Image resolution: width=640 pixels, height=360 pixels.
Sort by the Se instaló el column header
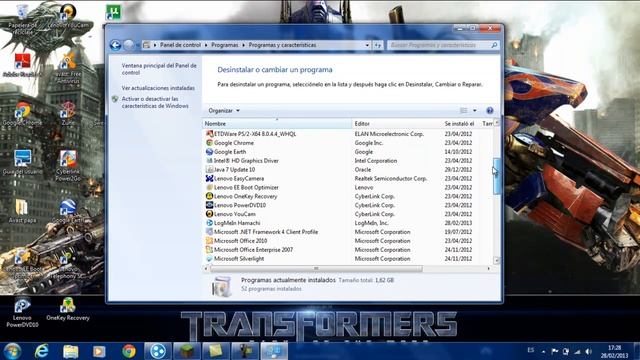[460, 123]
